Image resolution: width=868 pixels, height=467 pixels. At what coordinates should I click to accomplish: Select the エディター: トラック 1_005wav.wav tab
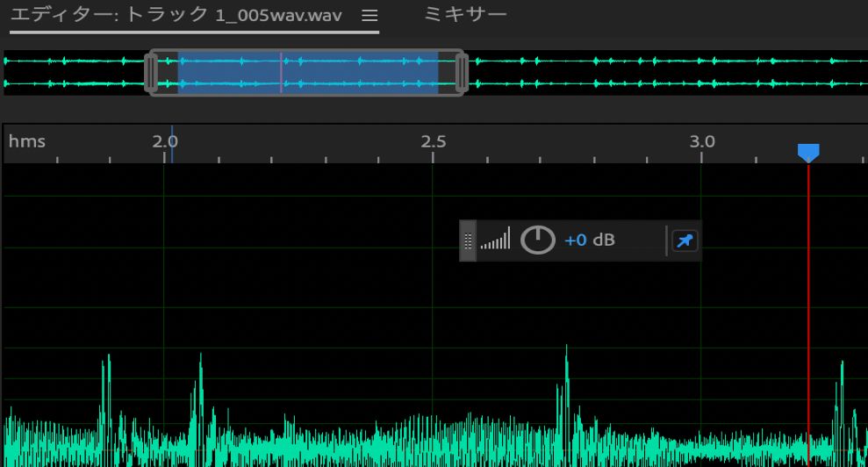click(x=176, y=15)
